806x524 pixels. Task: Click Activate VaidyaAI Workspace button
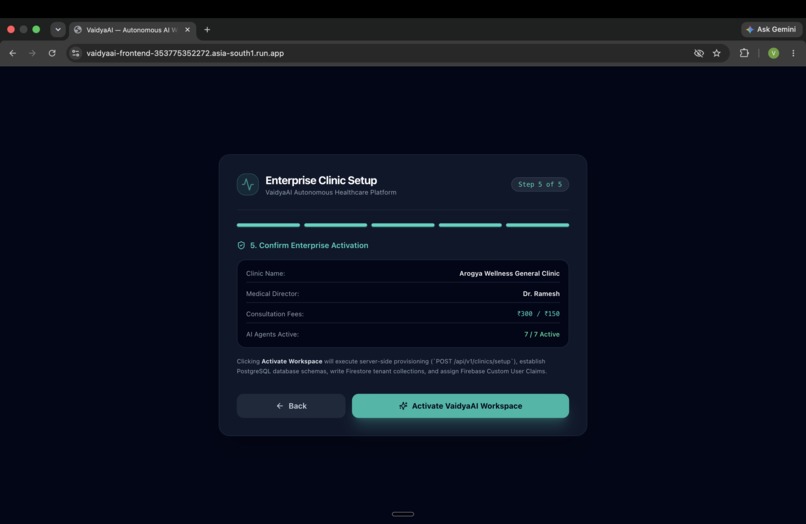pos(460,406)
